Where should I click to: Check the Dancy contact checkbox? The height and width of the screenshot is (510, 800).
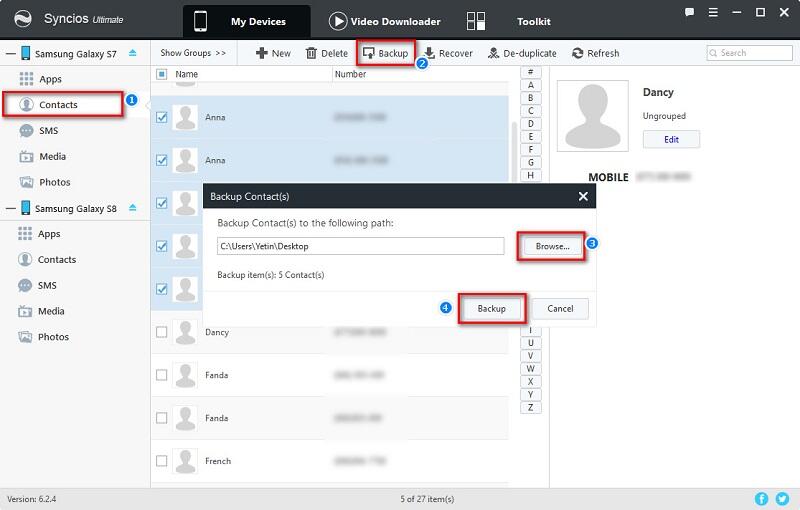tap(162, 332)
